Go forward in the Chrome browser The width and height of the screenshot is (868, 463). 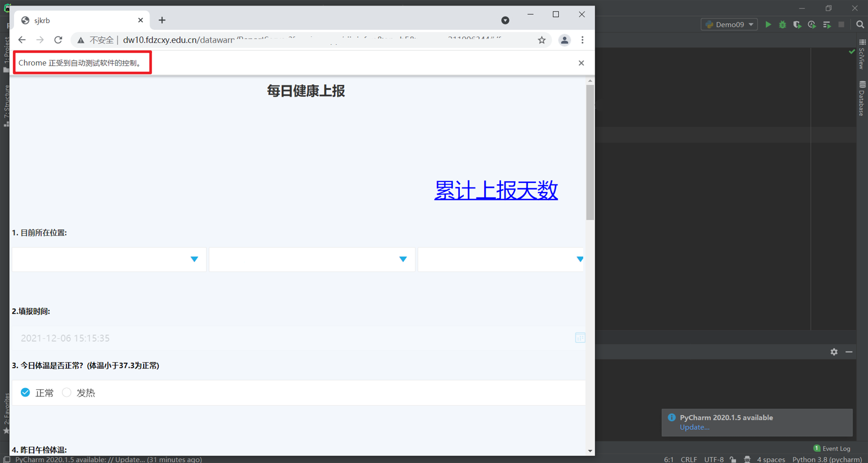[x=40, y=40]
